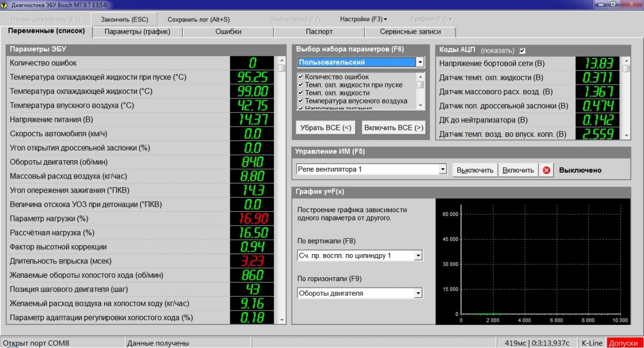Open the 'Настройки (F3)' menu
Viewport: 644px width, 348px height.
point(363,19)
